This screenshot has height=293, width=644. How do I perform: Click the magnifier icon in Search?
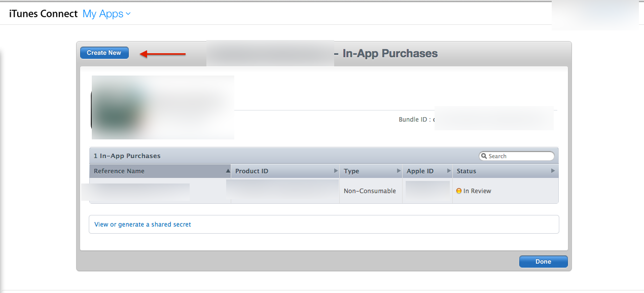coord(484,156)
